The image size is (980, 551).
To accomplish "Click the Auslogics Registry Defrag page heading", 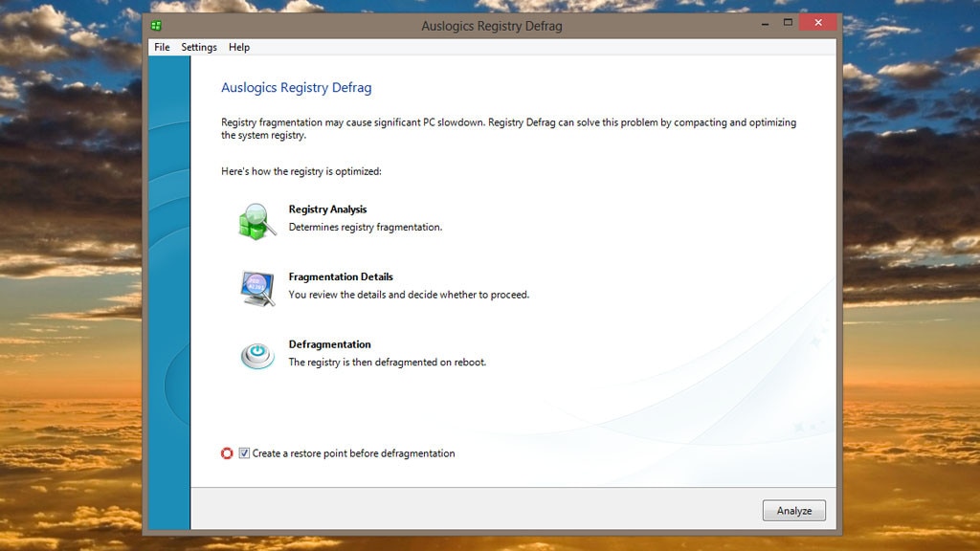I will [297, 87].
